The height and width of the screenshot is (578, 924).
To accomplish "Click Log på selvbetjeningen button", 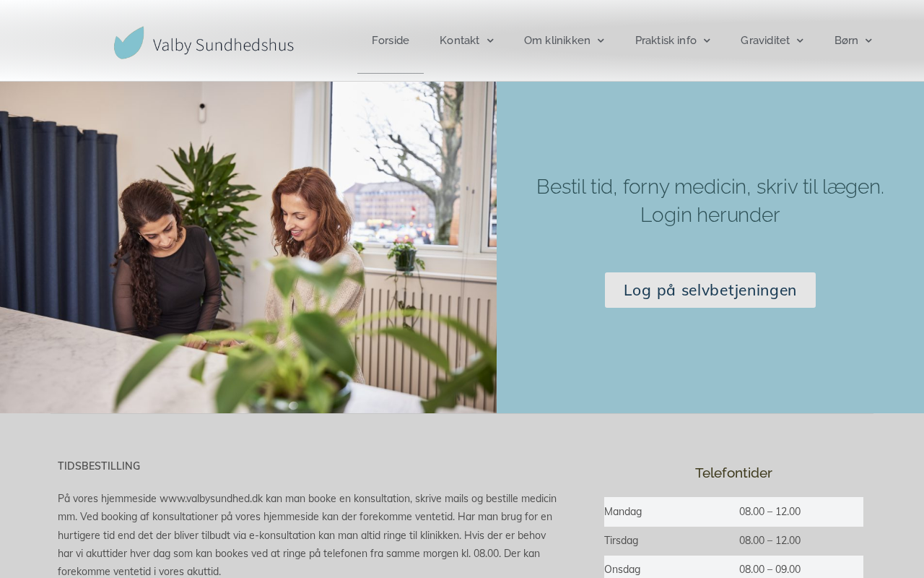I will pyautogui.click(x=710, y=290).
